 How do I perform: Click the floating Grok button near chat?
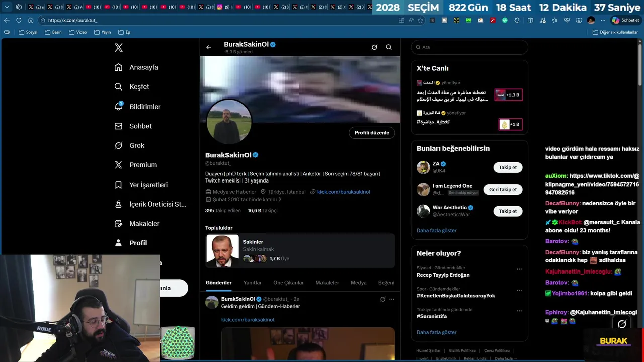[622, 324]
